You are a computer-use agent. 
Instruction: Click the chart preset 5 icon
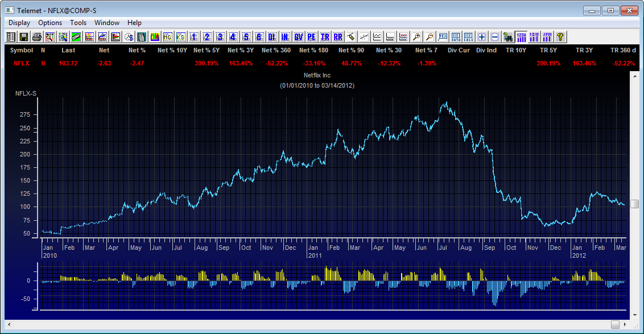246,37
